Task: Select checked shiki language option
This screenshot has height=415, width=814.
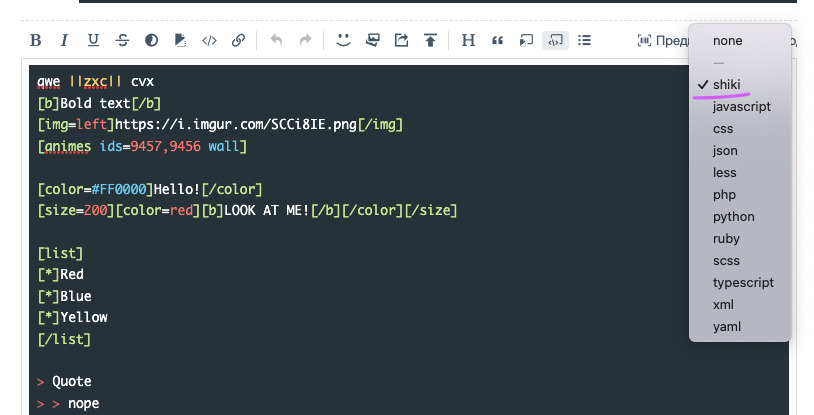Action: click(727, 85)
